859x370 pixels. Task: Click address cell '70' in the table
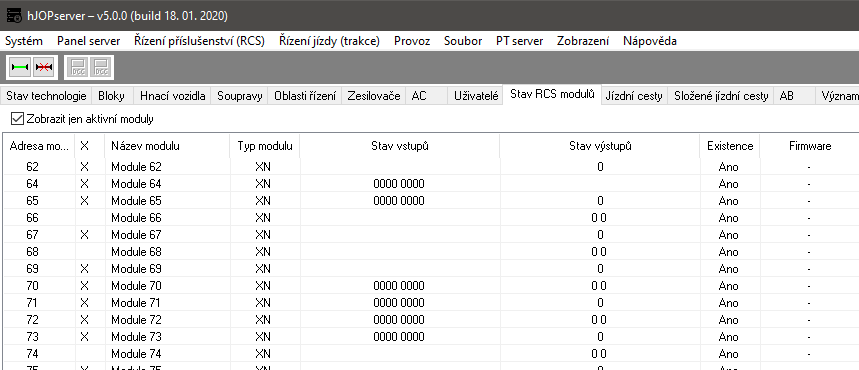tap(32, 286)
